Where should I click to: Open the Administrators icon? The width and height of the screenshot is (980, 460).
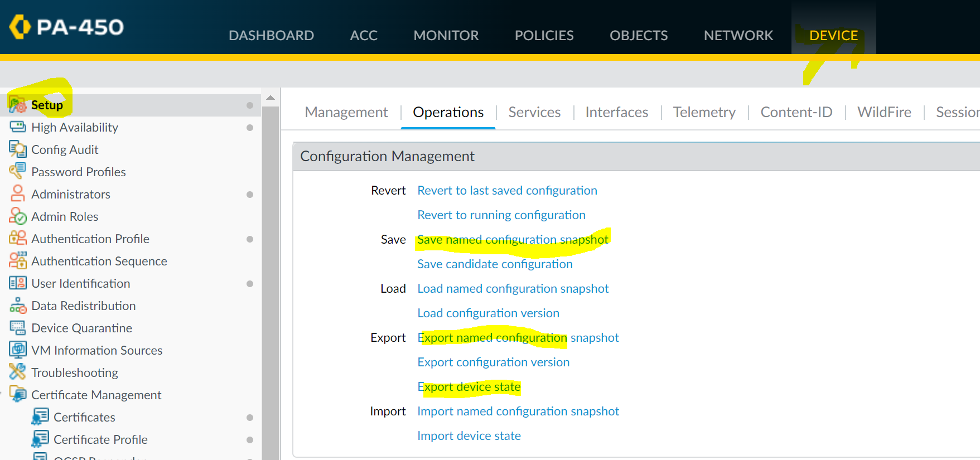pyautogui.click(x=17, y=194)
